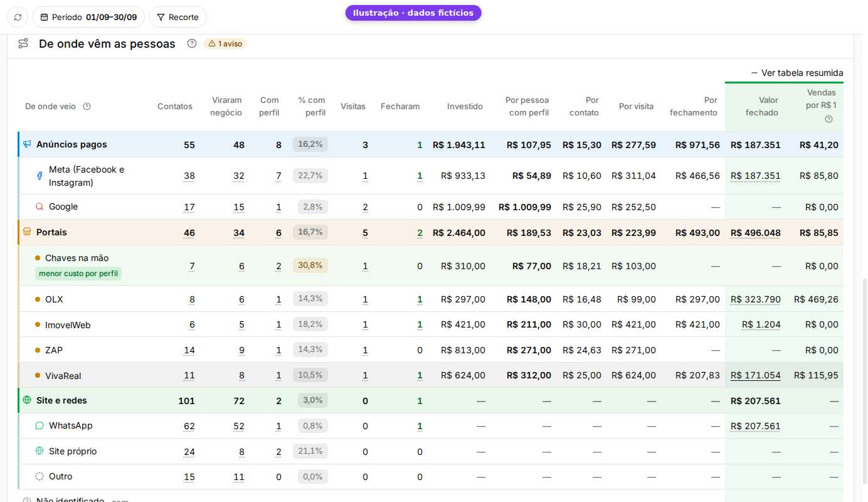Click the Investido column header
This screenshot has height=502, width=868.
[465, 106]
